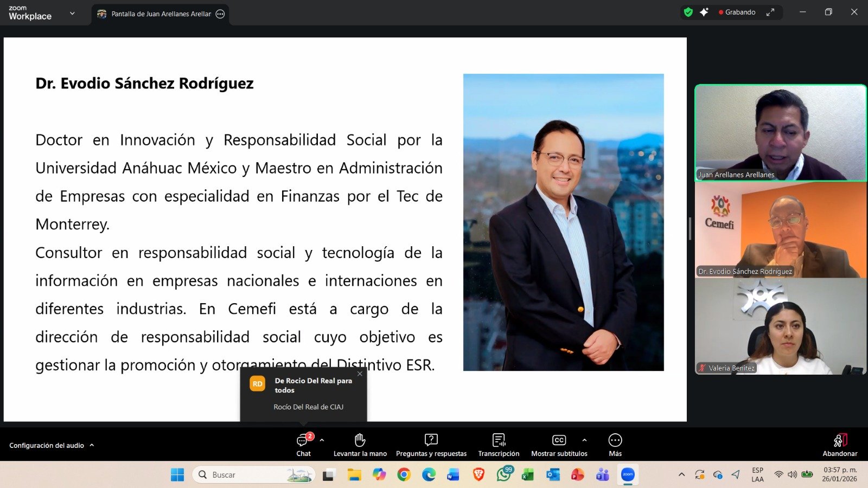Viewport: 868px width, 488px height.
Task: Open WhatsApp from the taskbar
Action: point(503,475)
